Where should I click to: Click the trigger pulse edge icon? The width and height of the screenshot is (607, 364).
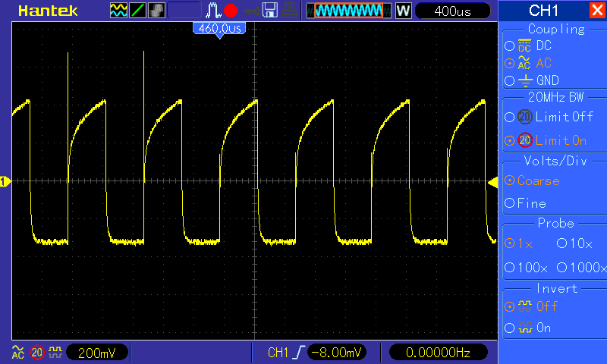(213, 11)
